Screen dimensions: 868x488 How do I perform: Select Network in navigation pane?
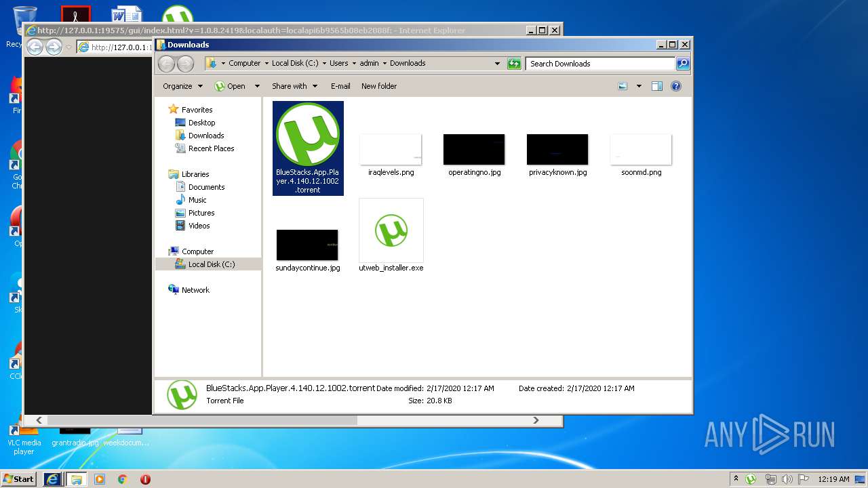(195, 290)
